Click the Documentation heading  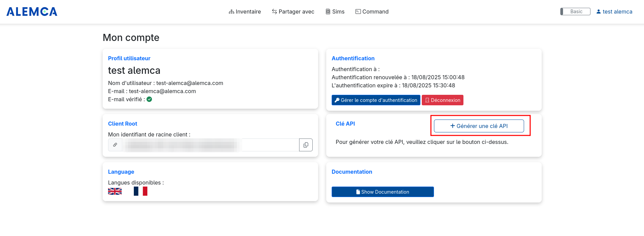(352, 172)
